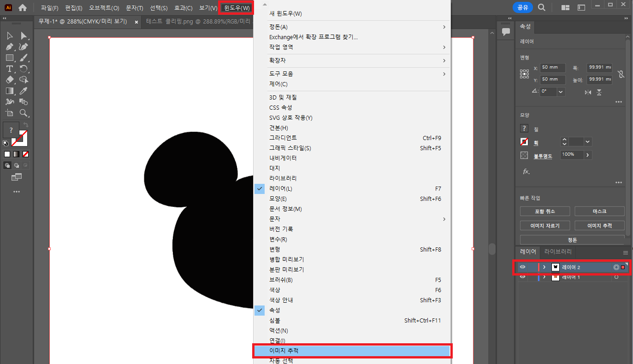Click 이미지 추적 quick action button
This screenshot has height=364, width=633.
[x=599, y=225]
